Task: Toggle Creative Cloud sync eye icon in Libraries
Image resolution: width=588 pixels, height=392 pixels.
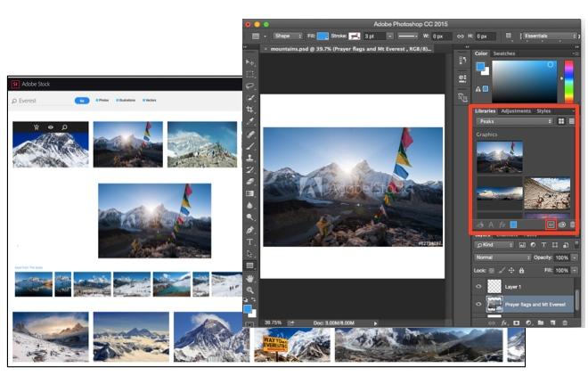Action: [x=562, y=225]
